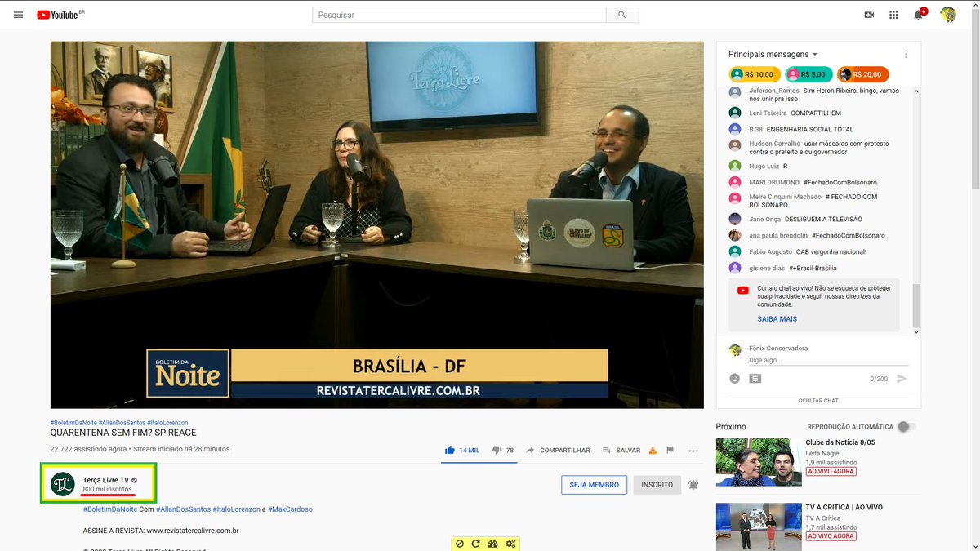Image resolution: width=980 pixels, height=551 pixels.
Task: Change the channel notification bell setting
Action: coord(693,485)
